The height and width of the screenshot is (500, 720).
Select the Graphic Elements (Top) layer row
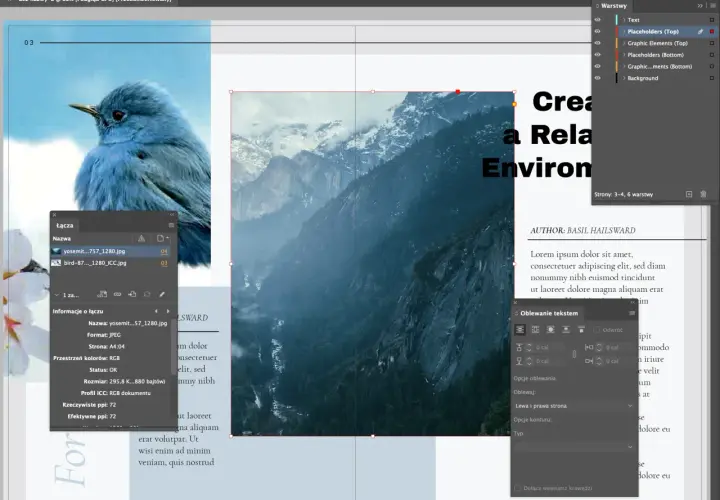654,43
